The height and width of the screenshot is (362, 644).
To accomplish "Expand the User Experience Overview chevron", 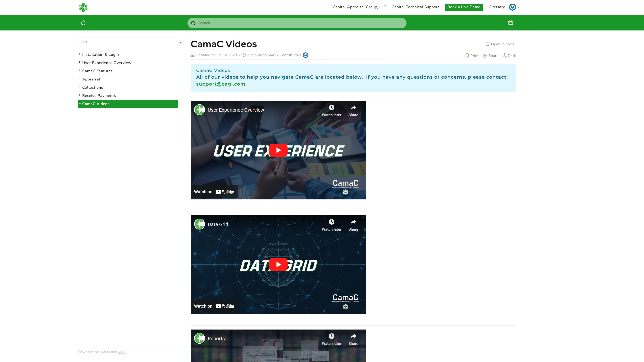I will [80, 62].
